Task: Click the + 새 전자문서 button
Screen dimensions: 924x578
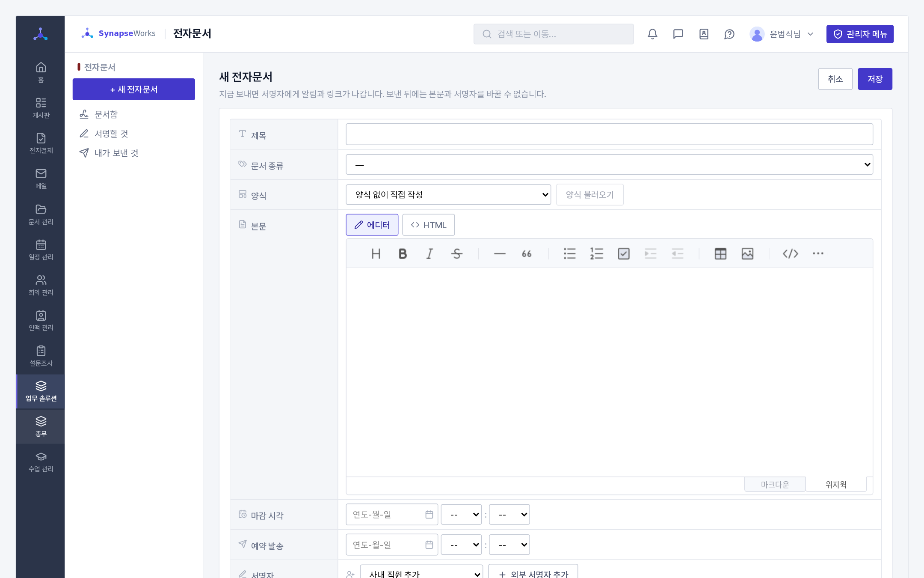Action: [134, 89]
